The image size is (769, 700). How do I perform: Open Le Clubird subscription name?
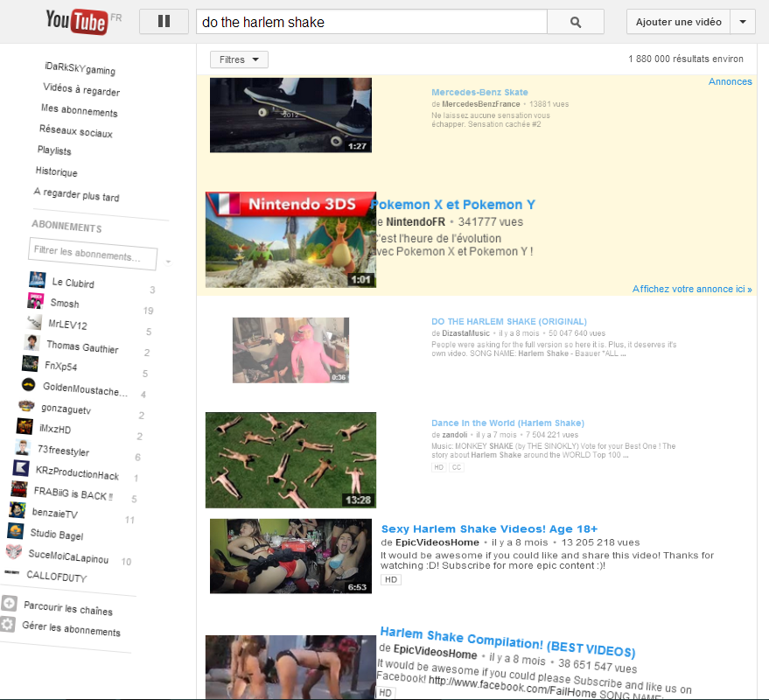pos(73,283)
